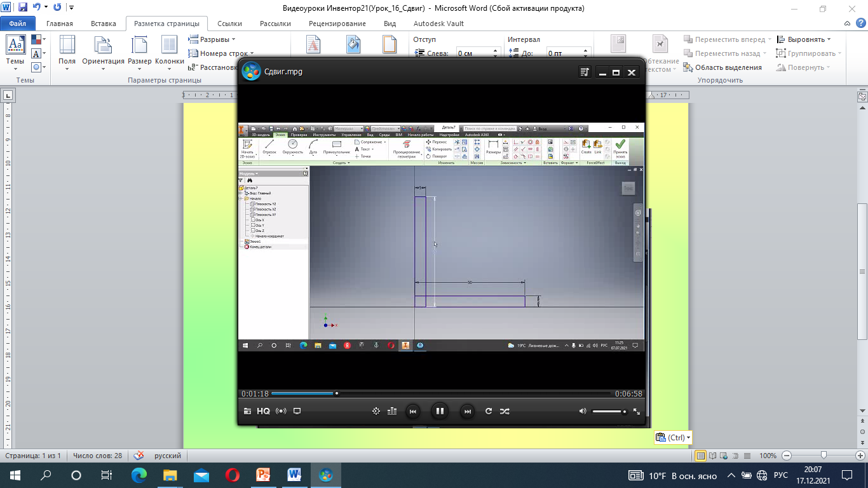Adjust the player volume slider
Viewport: 868px width, 488px height.
(609, 412)
